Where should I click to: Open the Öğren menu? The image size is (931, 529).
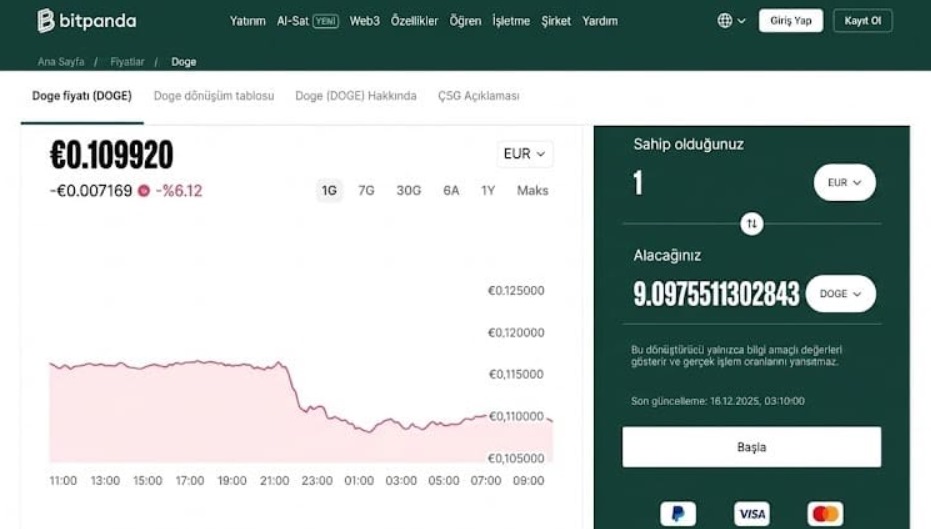coord(465,21)
